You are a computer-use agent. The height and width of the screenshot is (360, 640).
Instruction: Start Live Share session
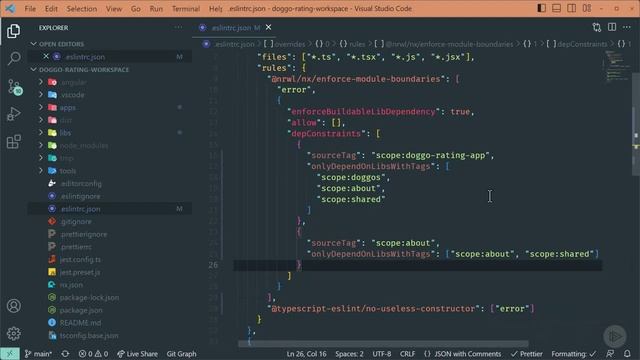[x=138, y=354]
